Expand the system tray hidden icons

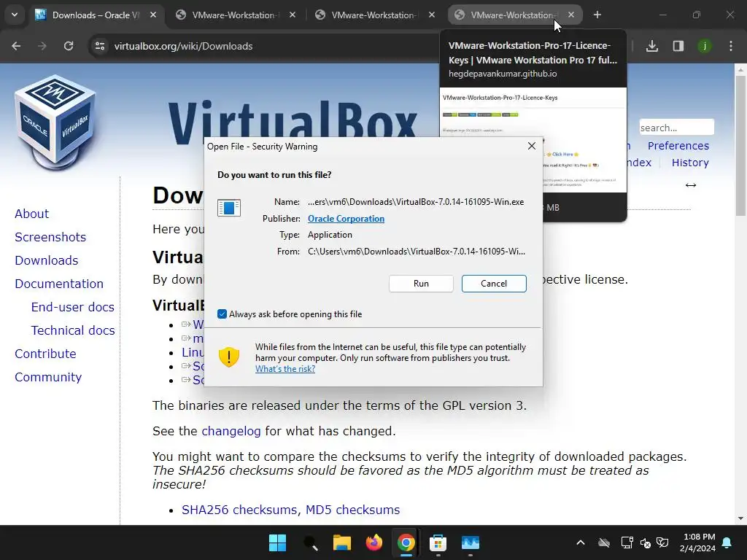tap(581, 542)
